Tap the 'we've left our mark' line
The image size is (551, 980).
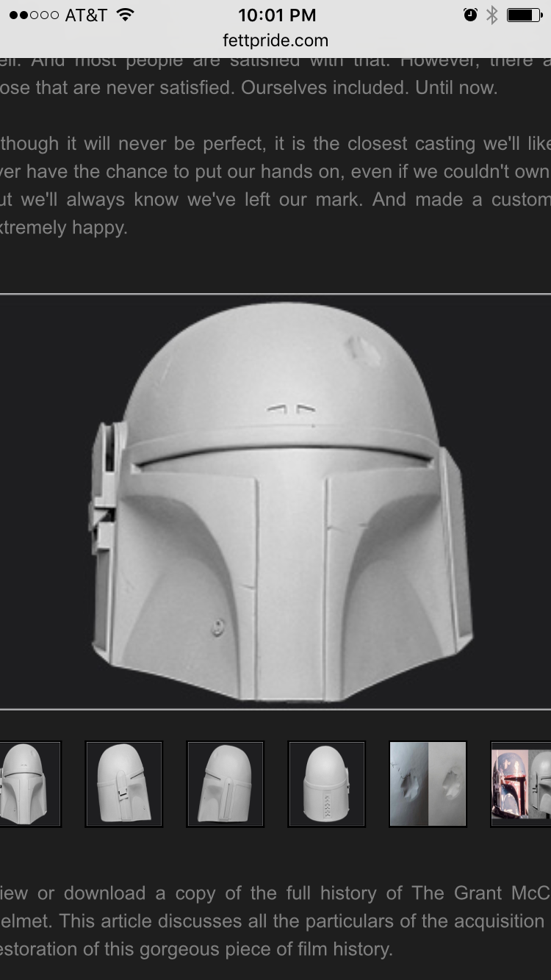(275, 199)
